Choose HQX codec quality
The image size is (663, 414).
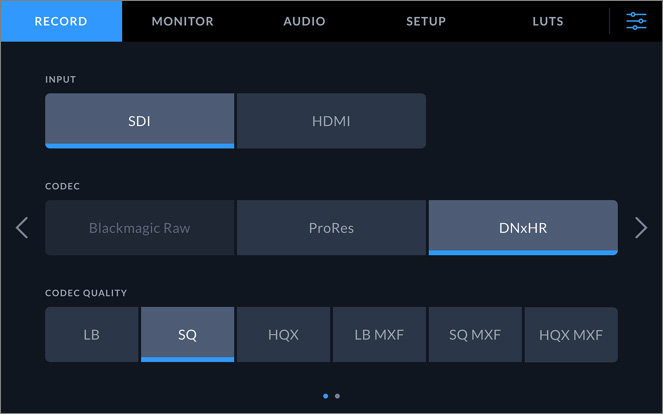[x=283, y=335]
